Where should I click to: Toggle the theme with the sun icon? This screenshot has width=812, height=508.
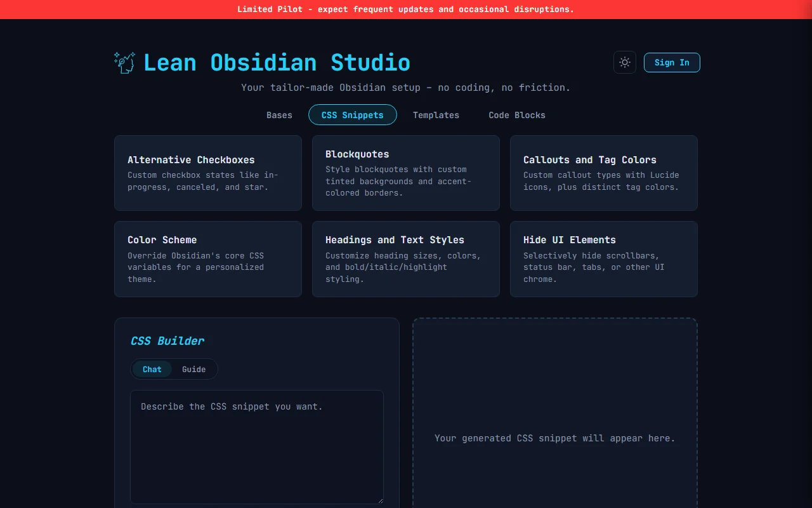tap(624, 62)
